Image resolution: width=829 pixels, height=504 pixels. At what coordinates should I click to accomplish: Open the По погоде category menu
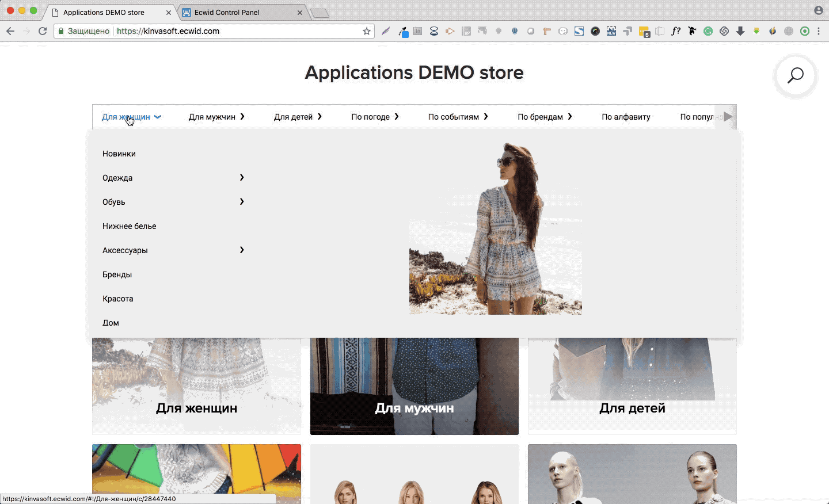375,117
